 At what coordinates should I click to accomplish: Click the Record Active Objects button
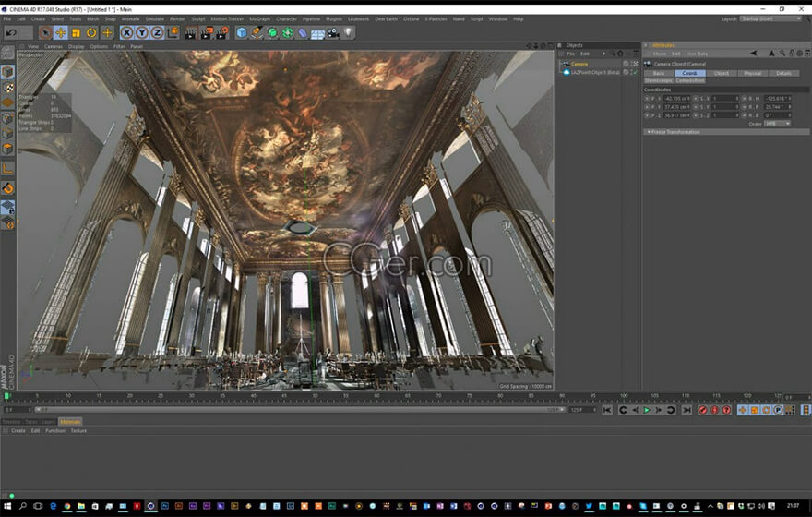click(x=703, y=410)
